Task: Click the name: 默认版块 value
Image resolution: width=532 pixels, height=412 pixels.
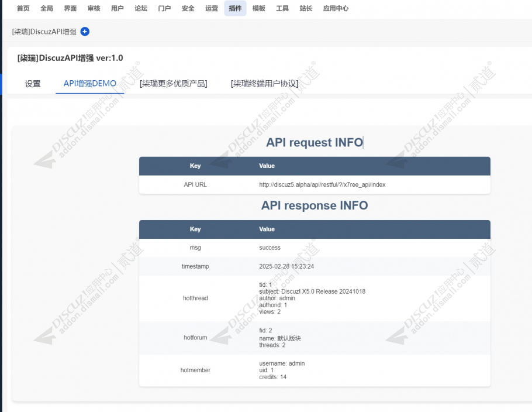Action: pyautogui.click(x=280, y=338)
